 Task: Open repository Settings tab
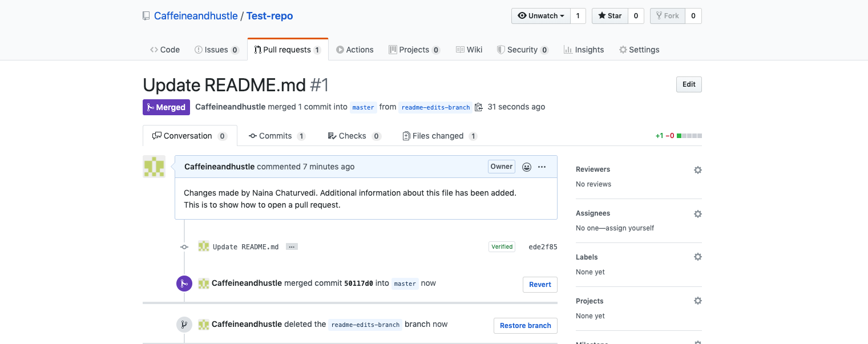pos(639,50)
